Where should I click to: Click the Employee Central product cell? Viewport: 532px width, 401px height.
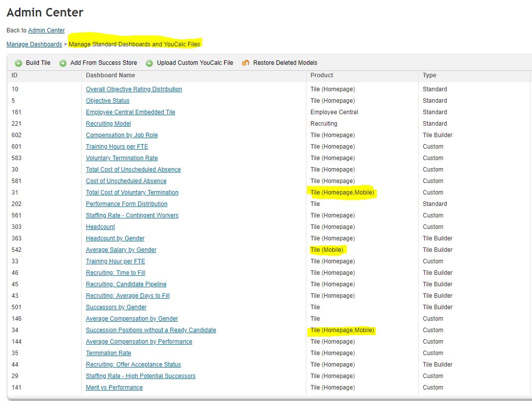click(334, 112)
